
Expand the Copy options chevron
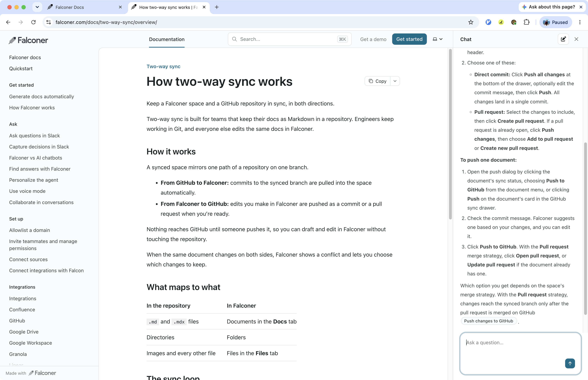395,81
